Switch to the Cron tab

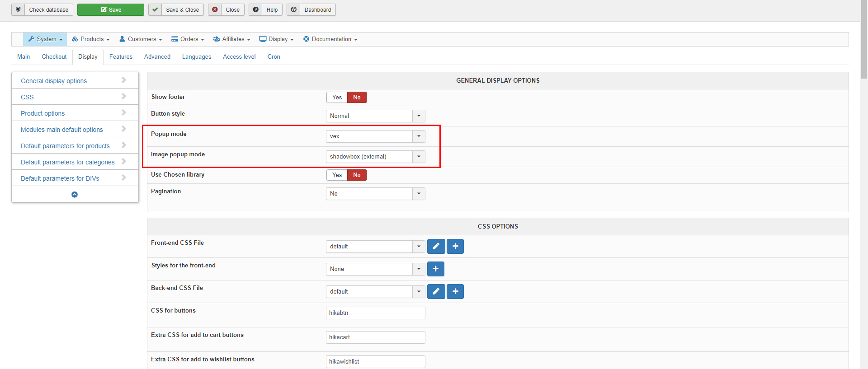tap(274, 57)
